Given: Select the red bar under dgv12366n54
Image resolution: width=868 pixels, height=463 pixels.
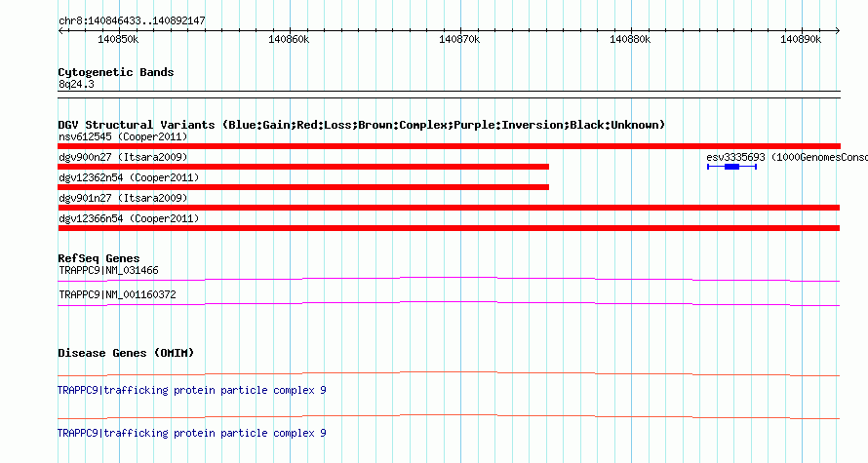Looking at the screenshot, I should 449,228.
